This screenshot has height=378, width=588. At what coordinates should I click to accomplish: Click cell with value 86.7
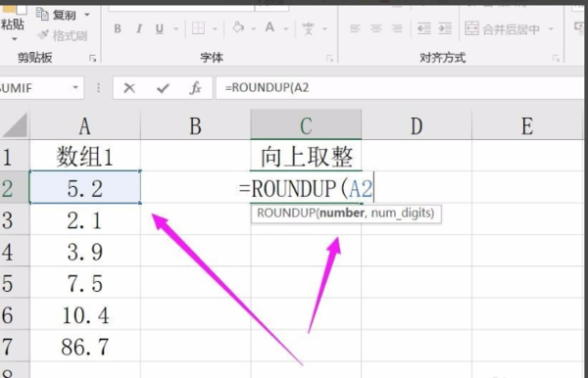pos(84,346)
